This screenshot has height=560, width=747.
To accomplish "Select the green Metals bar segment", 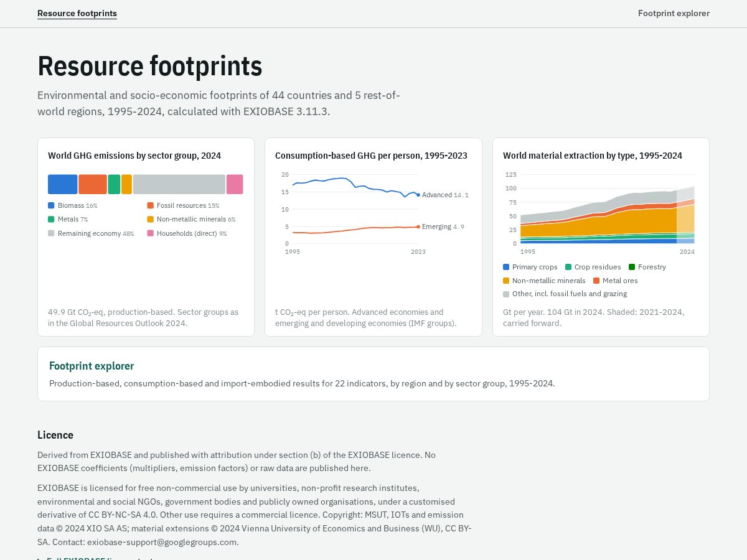I will pyautogui.click(x=114, y=184).
